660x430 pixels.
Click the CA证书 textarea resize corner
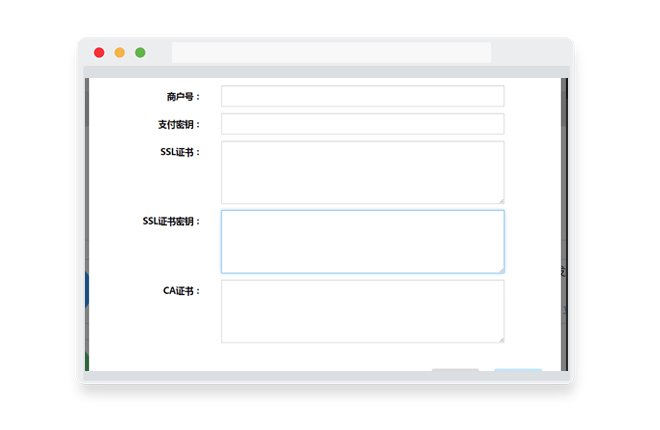pos(500,338)
